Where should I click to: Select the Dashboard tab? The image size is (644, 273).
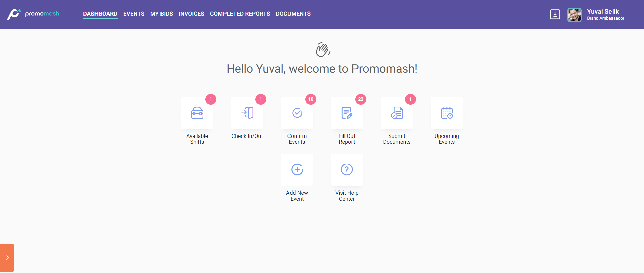pyautogui.click(x=100, y=14)
